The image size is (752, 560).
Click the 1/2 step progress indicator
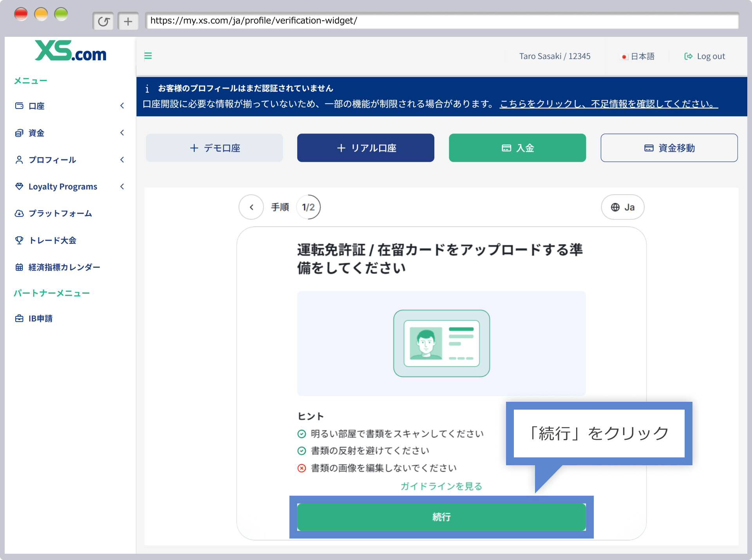308,207
